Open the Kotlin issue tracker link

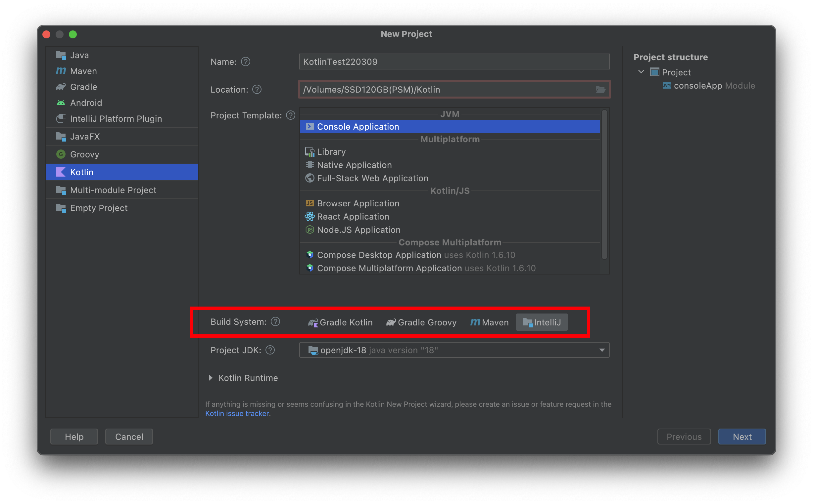point(237,413)
